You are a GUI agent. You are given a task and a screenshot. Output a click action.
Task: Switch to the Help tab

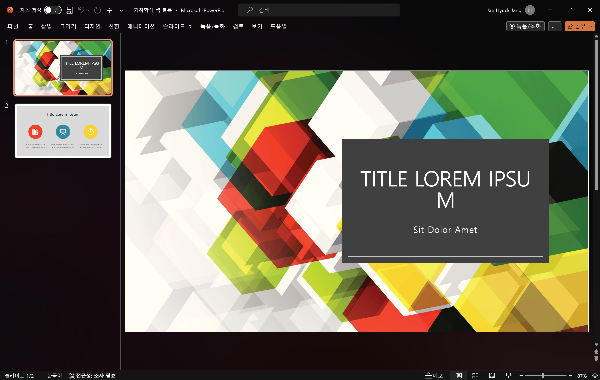278,26
